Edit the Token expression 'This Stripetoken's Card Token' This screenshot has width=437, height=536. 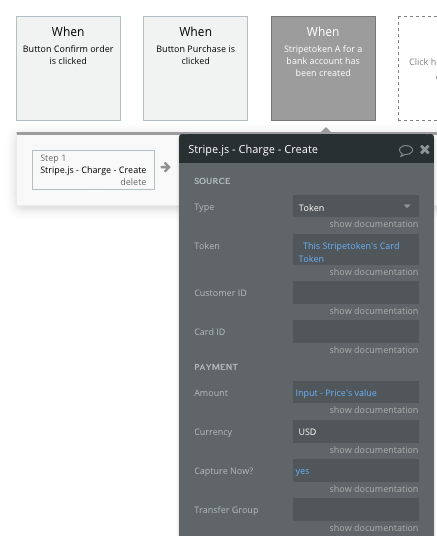coord(356,250)
